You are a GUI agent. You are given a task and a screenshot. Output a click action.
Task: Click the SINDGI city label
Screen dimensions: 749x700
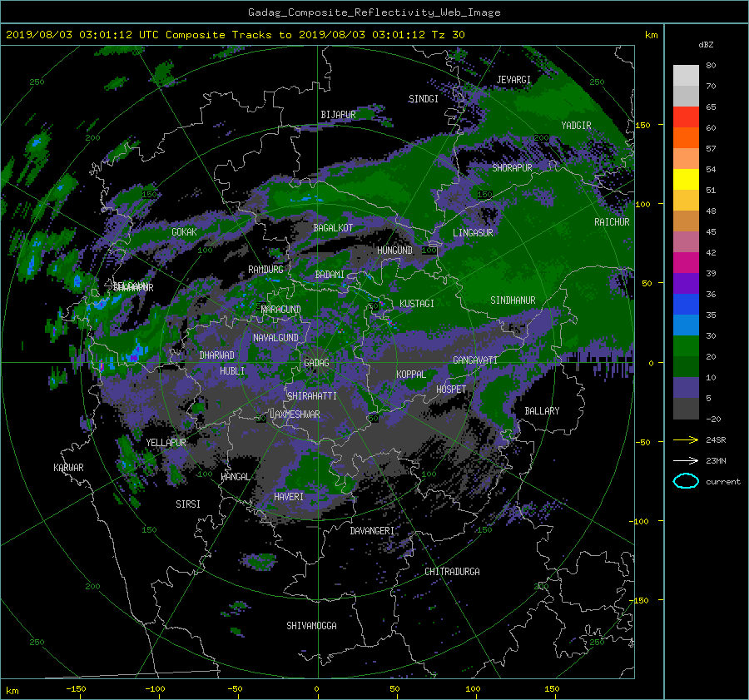(424, 99)
